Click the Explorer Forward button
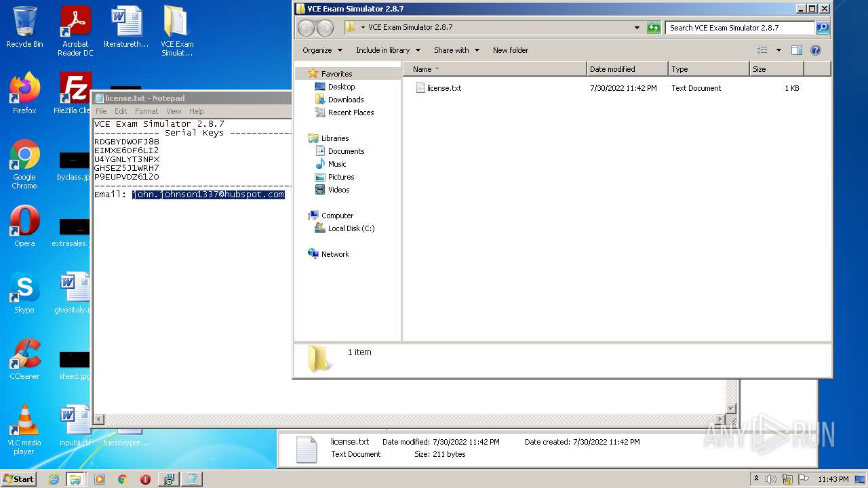Viewport: 868px width, 488px height. (325, 28)
